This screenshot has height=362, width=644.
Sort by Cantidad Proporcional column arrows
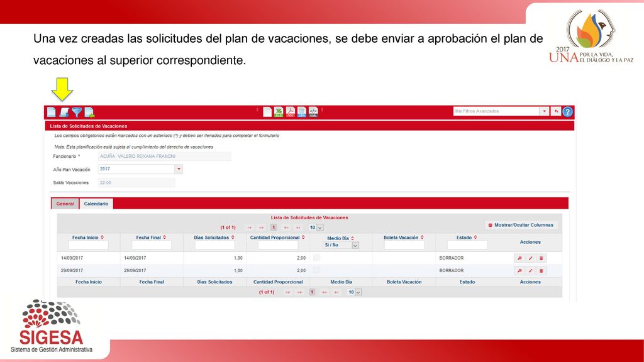(303, 237)
